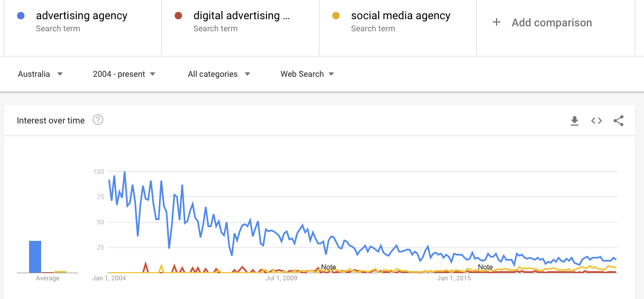Click the yellow social media agency dot

coord(336,16)
